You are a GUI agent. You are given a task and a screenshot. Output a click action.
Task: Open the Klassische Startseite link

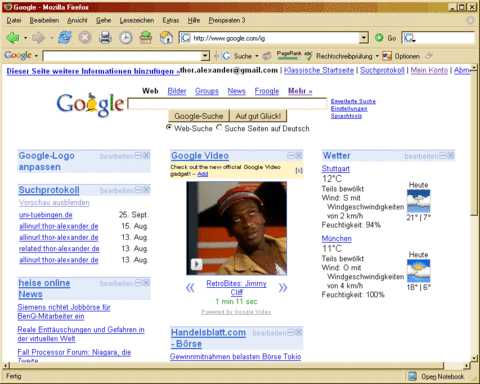(319, 70)
